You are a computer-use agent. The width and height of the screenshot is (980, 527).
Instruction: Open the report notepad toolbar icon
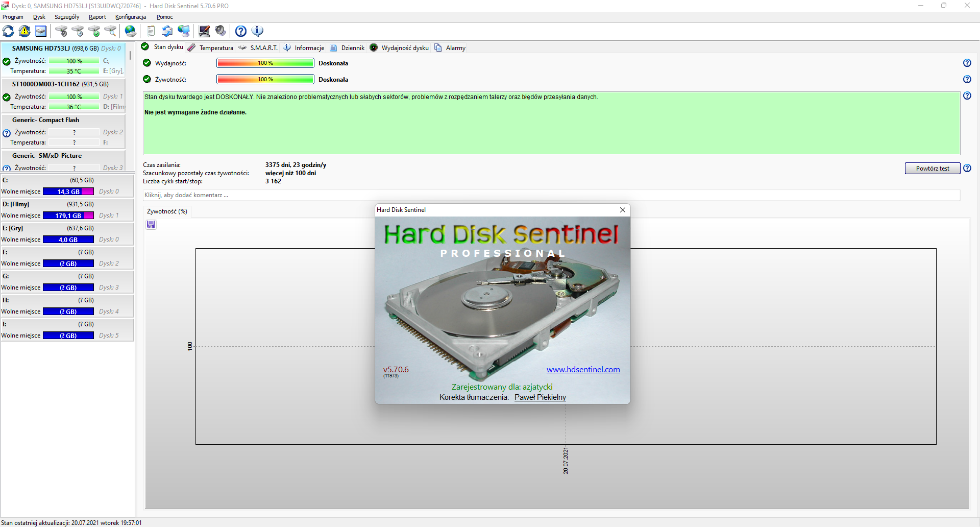click(x=151, y=31)
